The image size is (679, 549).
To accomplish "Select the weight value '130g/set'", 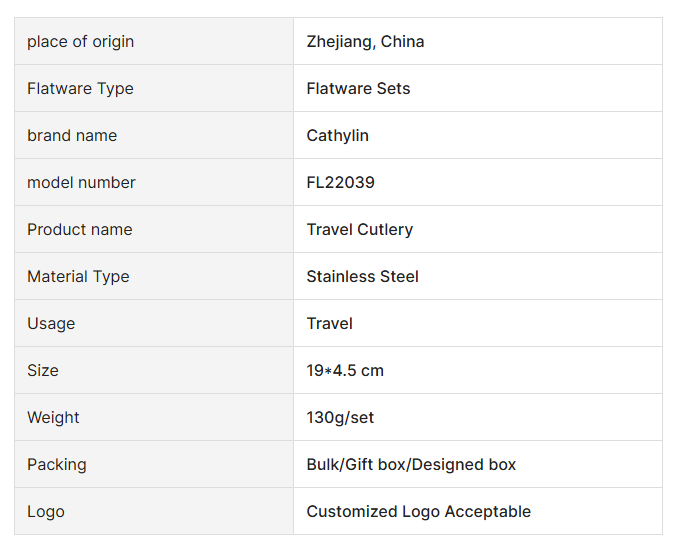I will tap(340, 418).
